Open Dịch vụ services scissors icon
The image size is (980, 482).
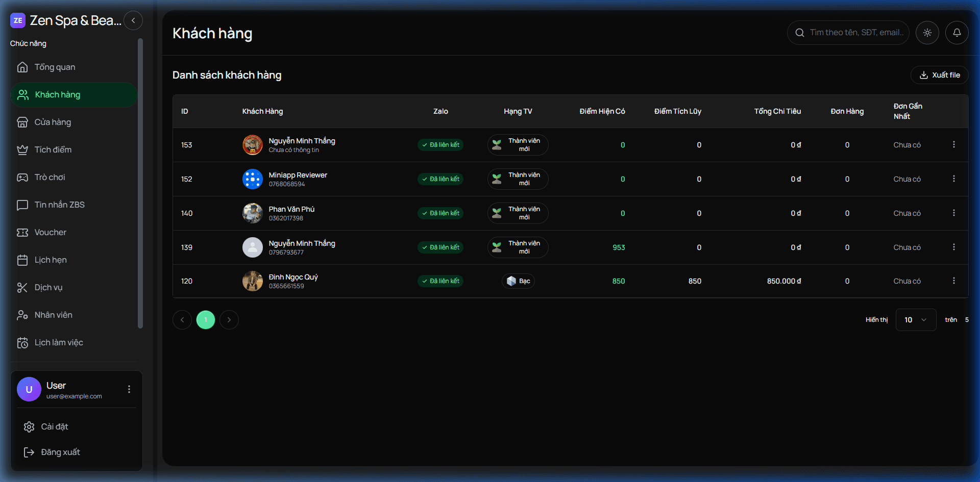pyautogui.click(x=22, y=288)
